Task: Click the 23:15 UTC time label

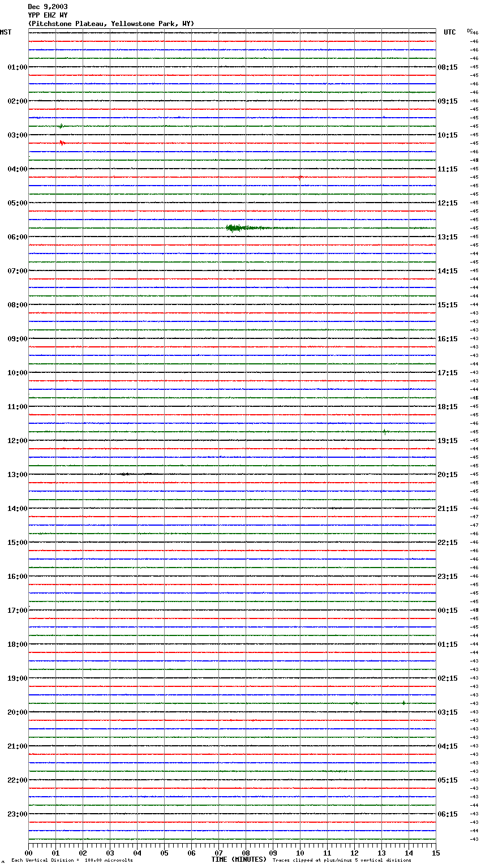Action: click(x=448, y=577)
